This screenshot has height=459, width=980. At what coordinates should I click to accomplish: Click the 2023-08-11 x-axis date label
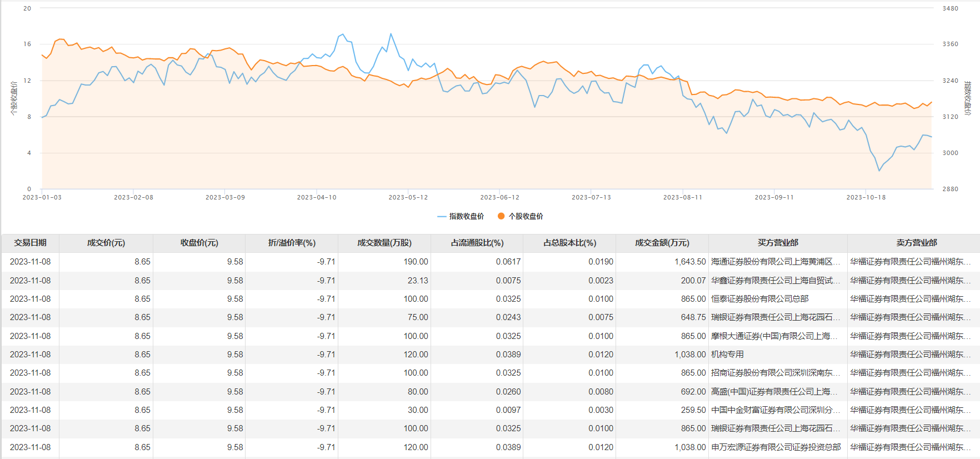click(x=683, y=197)
